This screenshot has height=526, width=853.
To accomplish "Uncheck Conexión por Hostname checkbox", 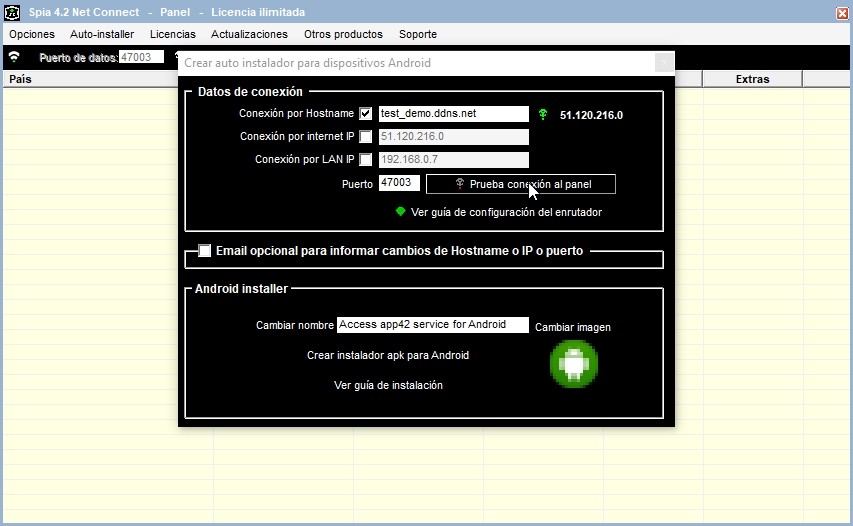I will click(366, 114).
